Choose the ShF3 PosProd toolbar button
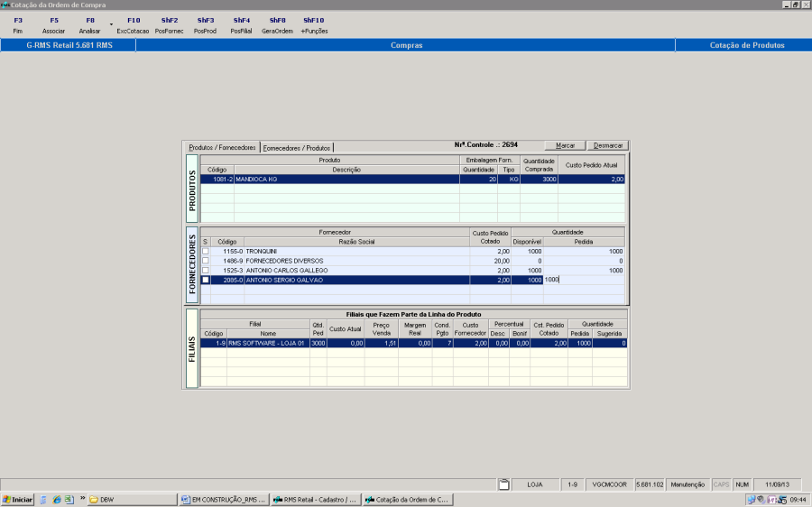The image size is (812, 507). 205,24
